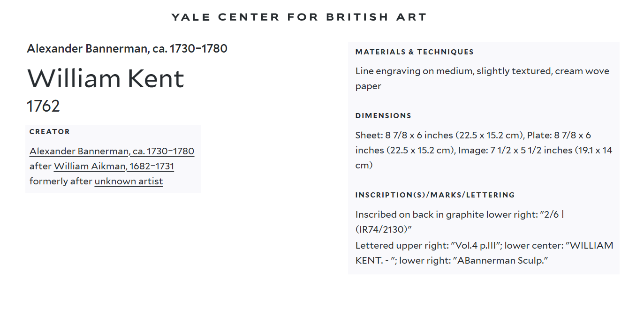
Task: Click the William Kent artwork title
Action: tap(106, 78)
